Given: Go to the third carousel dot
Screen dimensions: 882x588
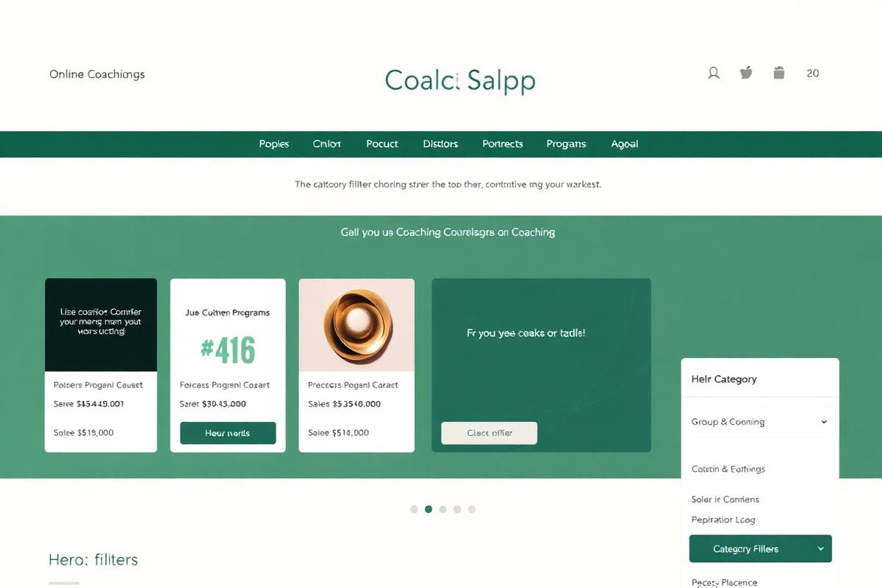Looking at the screenshot, I should tap(442, 509).
